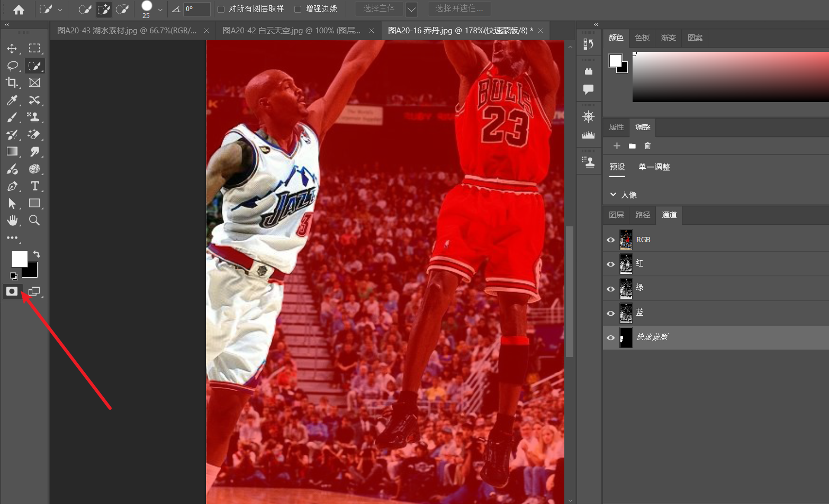Select the Eyedropper tool
829x504 pixels.
12,100
